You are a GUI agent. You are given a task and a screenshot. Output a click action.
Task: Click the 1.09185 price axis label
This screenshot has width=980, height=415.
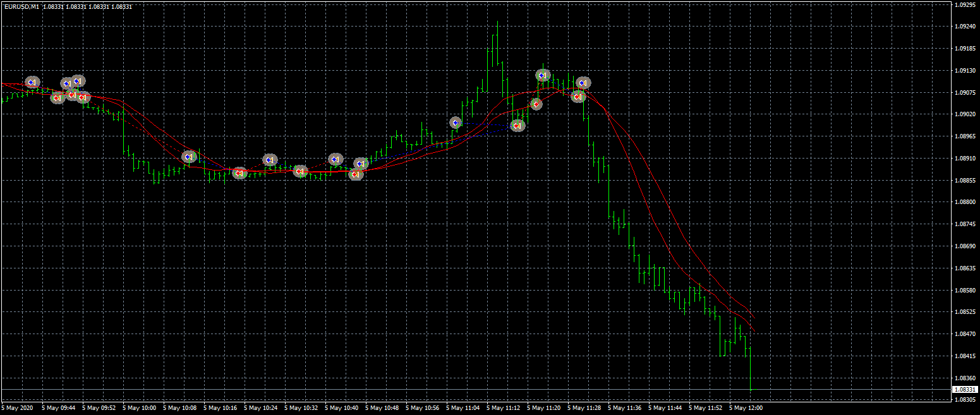tap(965, 49)
